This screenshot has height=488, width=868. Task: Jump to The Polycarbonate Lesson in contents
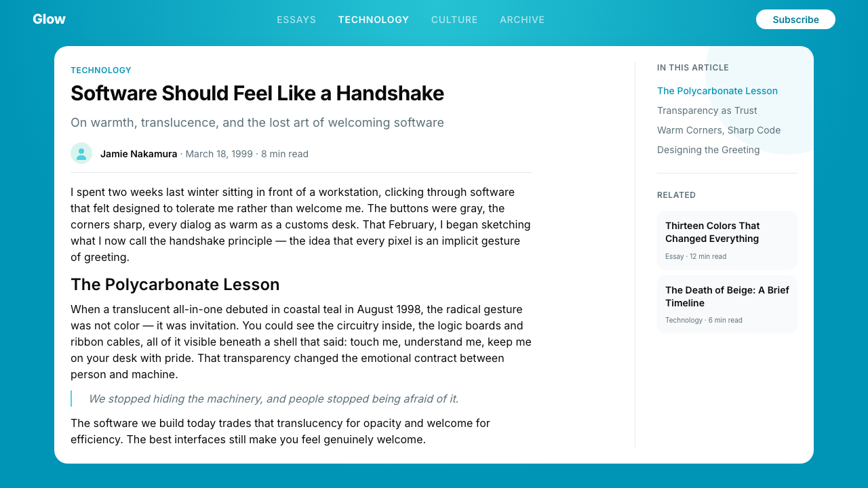[717, 91]
